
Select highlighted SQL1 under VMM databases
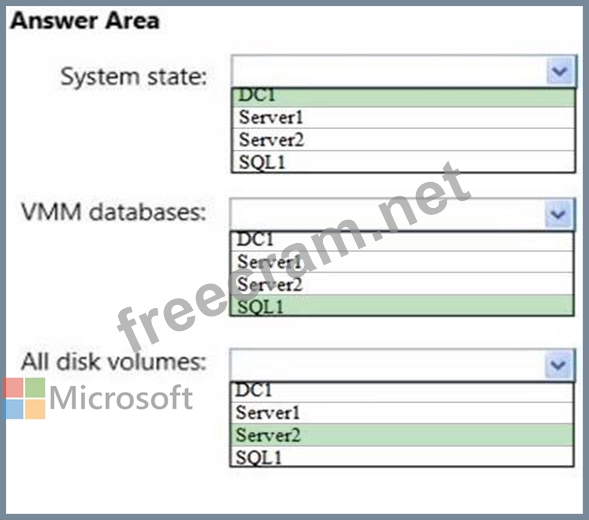pos(402,305)
